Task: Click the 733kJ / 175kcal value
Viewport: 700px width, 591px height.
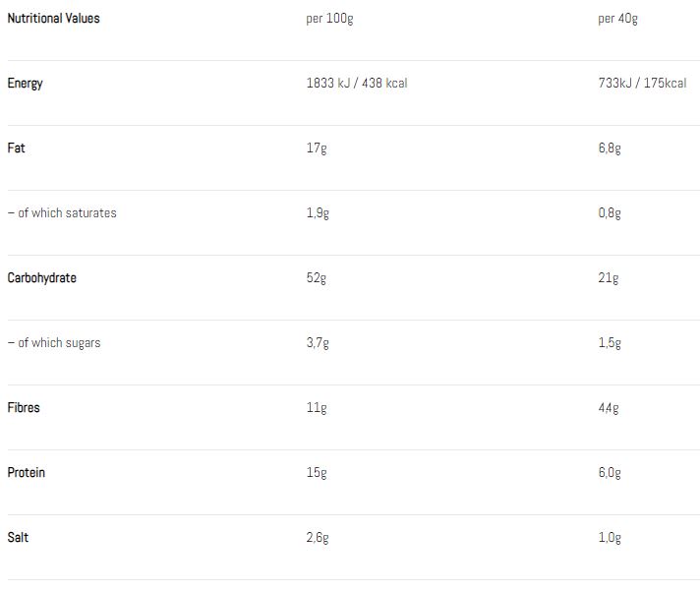Action: tap(642, 84)
